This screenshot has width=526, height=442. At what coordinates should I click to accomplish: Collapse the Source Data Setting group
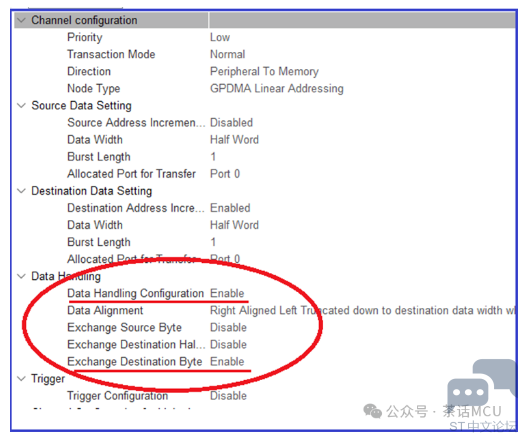pos(21,106)
